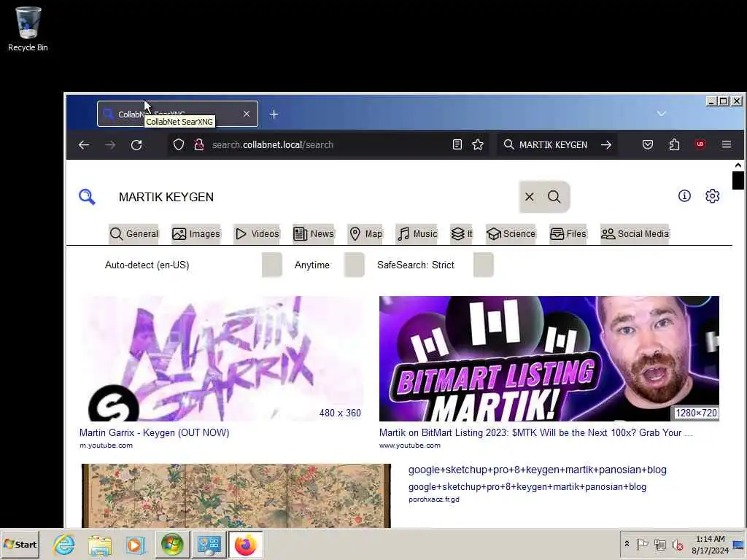Switch to the Files category
The height and width of the screenshot is (560, 747).
[x=568, y=234]
